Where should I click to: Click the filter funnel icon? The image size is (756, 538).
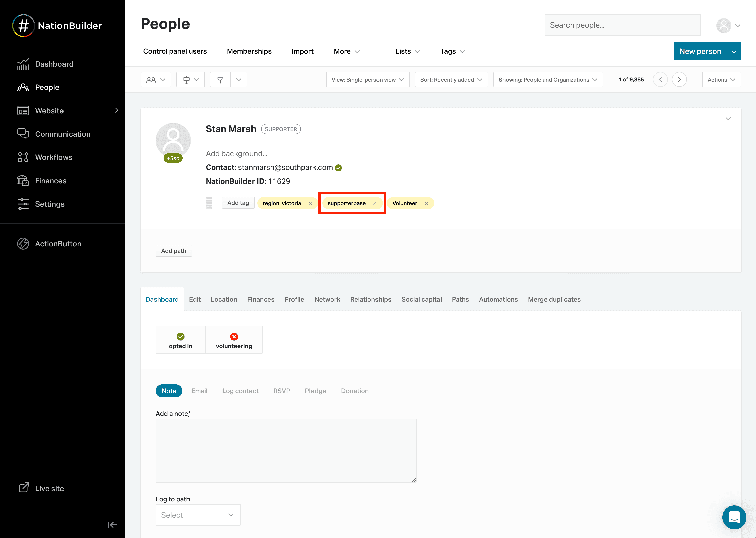click(220, 80)
